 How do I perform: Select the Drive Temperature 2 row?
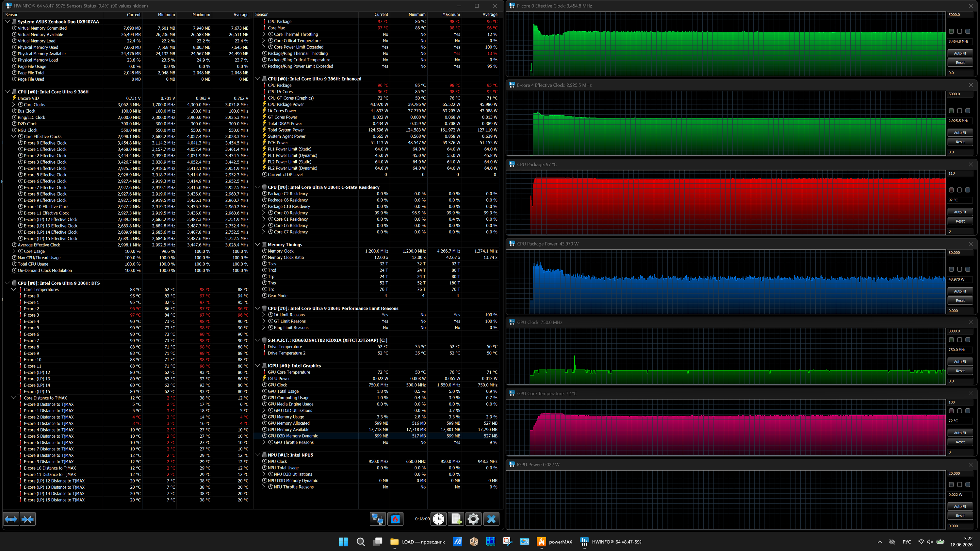[377, 353]
